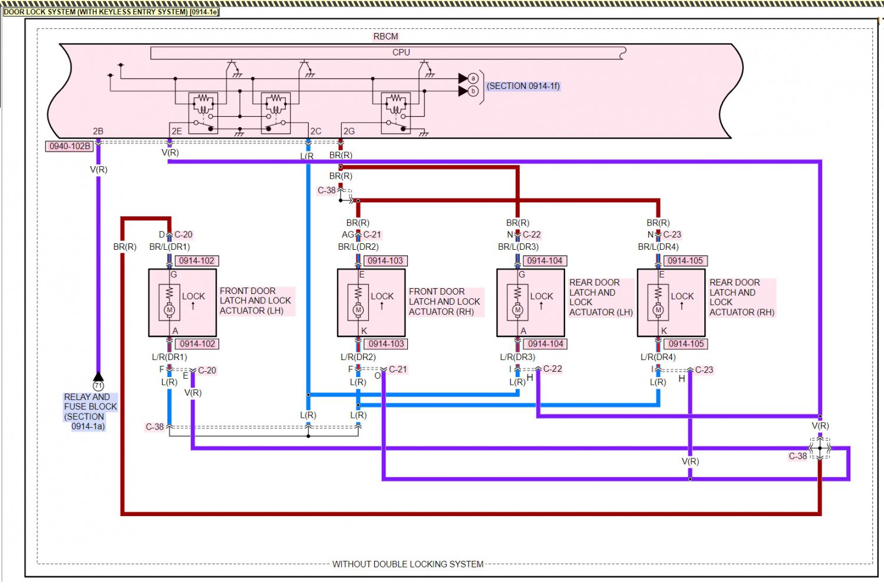The width and height of the screenshot is (884, 588).
Task: Select C-38 label on the blue L(R) splice
Action: 154,427
